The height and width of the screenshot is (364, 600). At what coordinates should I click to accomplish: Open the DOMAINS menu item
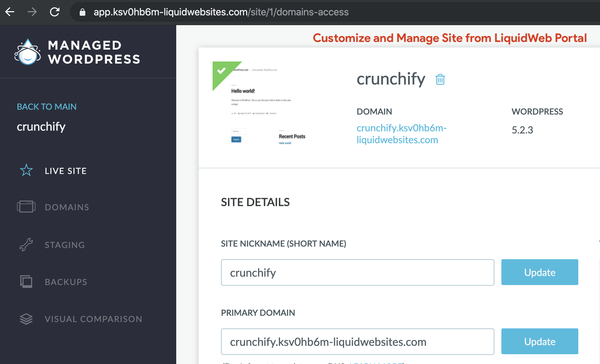click(x=67, y=207)
